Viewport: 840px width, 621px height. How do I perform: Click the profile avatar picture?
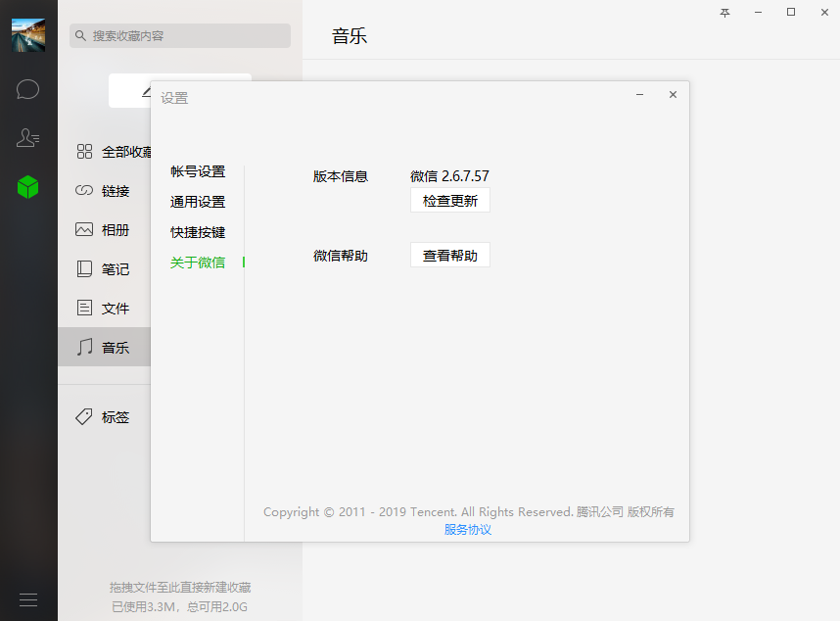point(28,35)
